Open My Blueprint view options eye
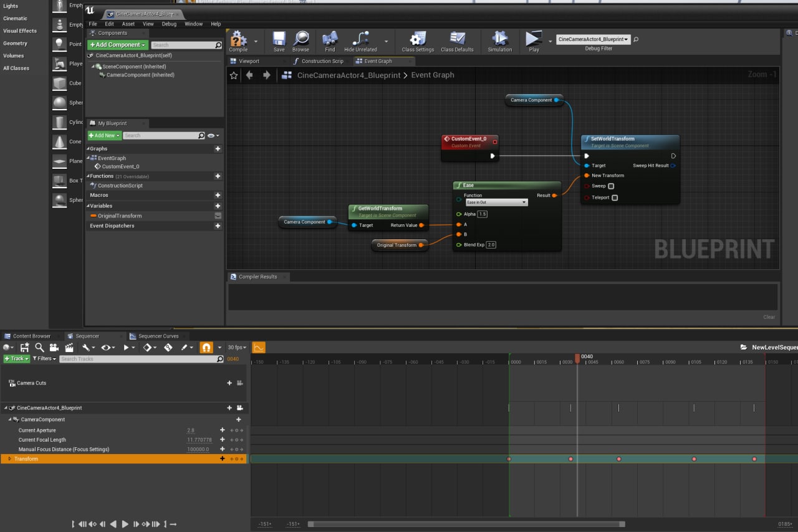 point(213,135)
